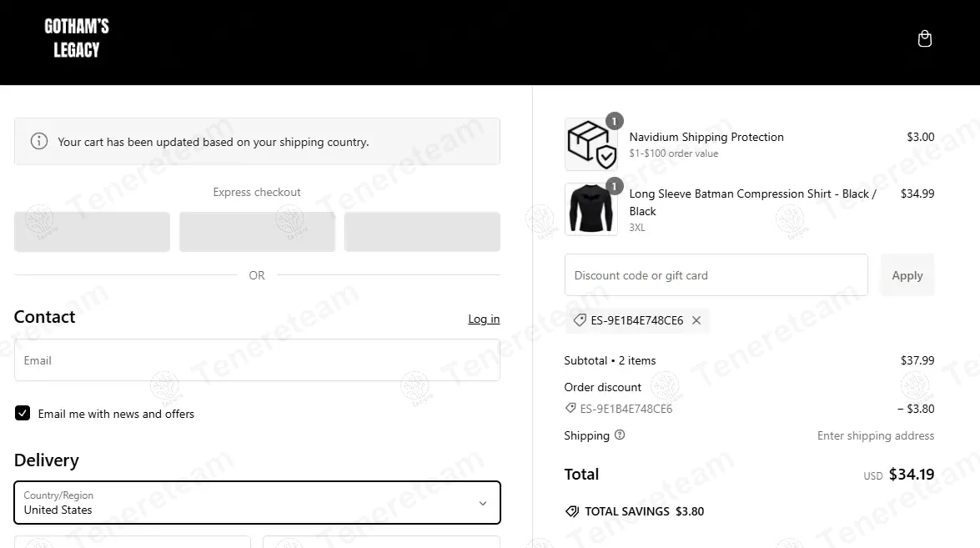Click the info icon in cart notice
Image resolution: width=980 pixels, height=548 pixels.
click(x=39, y=141)
